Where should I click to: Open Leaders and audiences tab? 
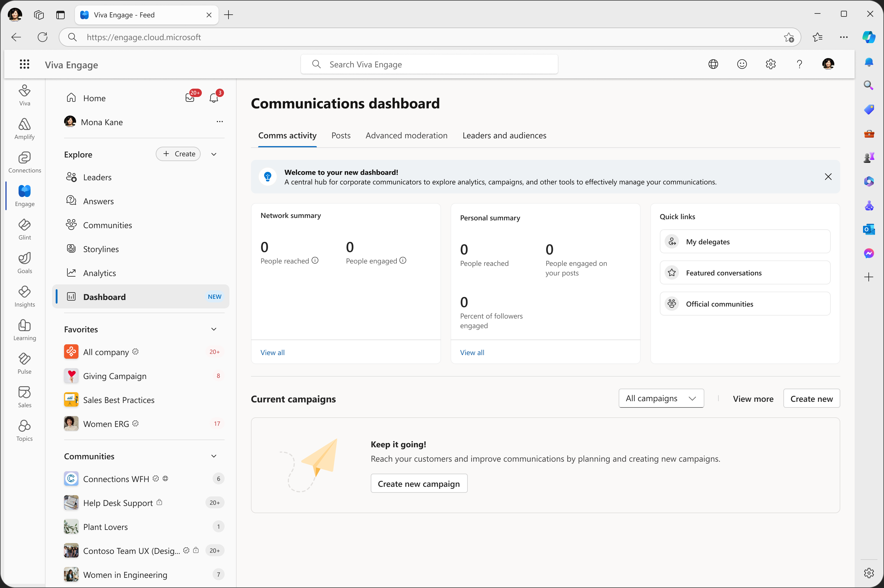504,135
